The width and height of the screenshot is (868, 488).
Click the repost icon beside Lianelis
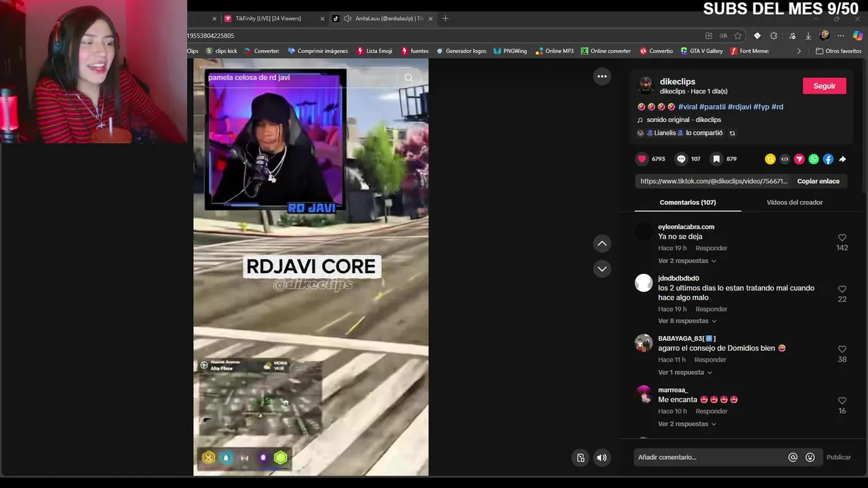point(732,134)
